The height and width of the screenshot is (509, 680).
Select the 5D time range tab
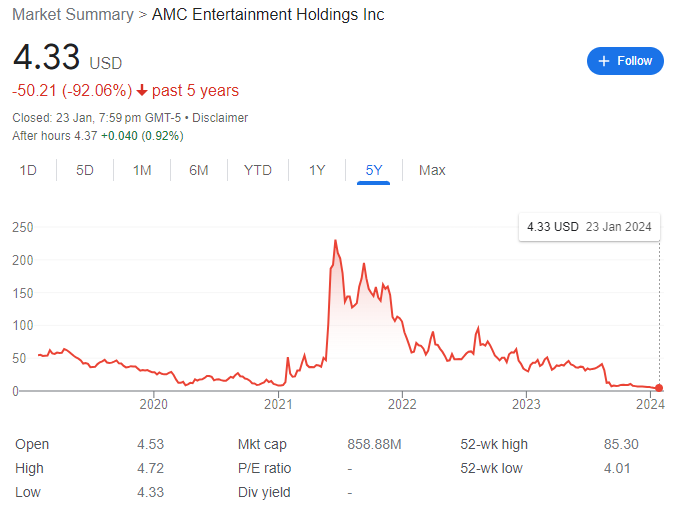[85, 170]
